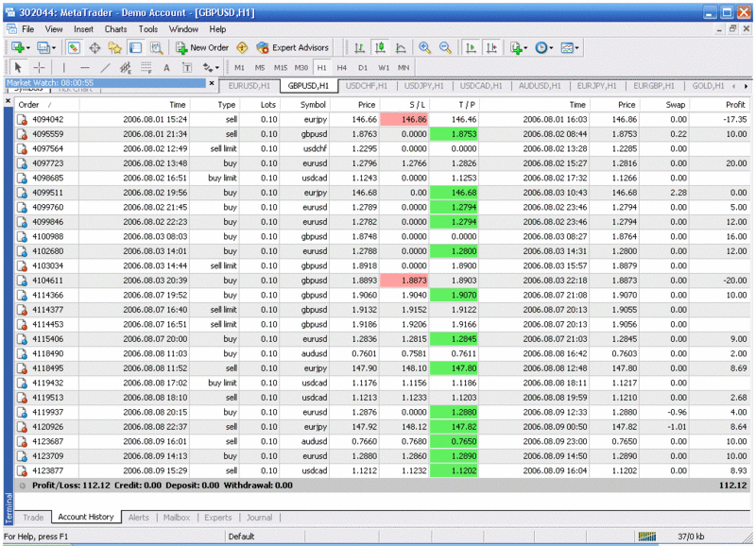The image size is (756, 546).
Task: Select order row 4104611
Action: point(383,281)
